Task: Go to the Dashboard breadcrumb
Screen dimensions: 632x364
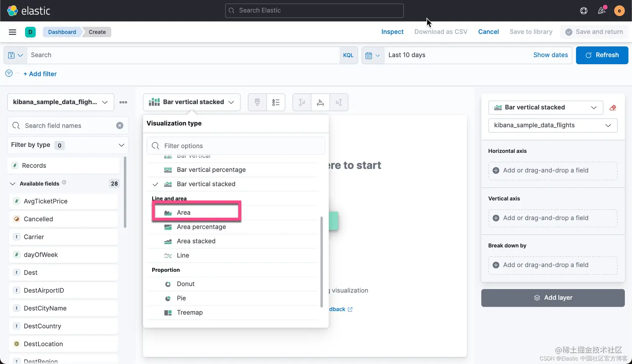Action: click(62, 32)
